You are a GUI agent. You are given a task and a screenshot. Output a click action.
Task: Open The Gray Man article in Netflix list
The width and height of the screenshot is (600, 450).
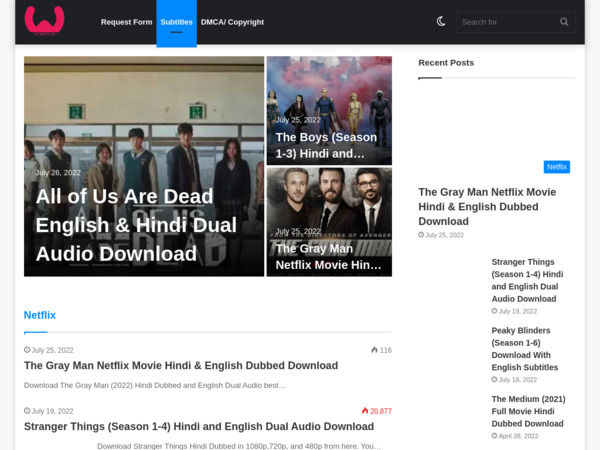(181, 365)
